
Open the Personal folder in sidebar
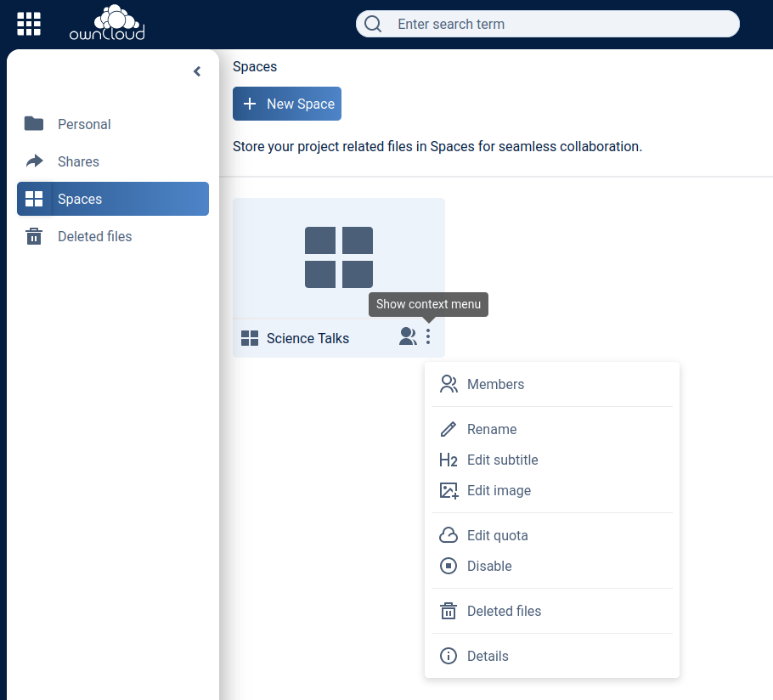[84, 124]
